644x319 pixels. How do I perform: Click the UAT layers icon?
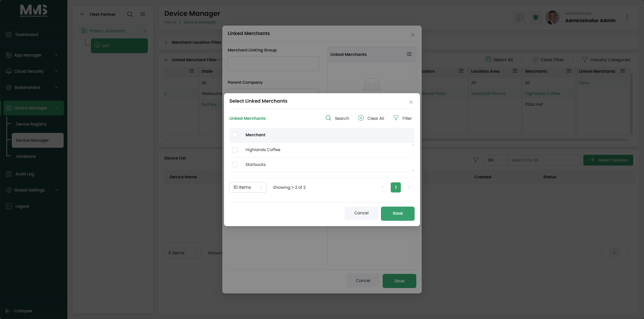97,45
